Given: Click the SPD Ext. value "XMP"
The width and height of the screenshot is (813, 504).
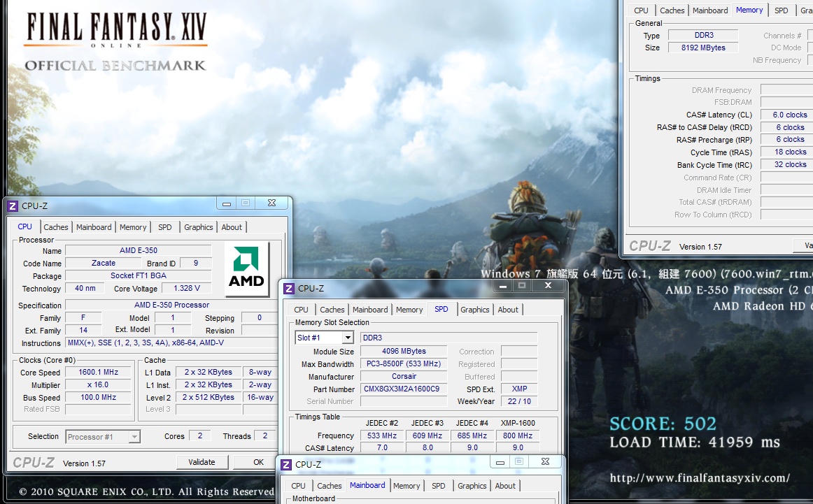Looking at the screenshot, I should [x=520, y=389].
